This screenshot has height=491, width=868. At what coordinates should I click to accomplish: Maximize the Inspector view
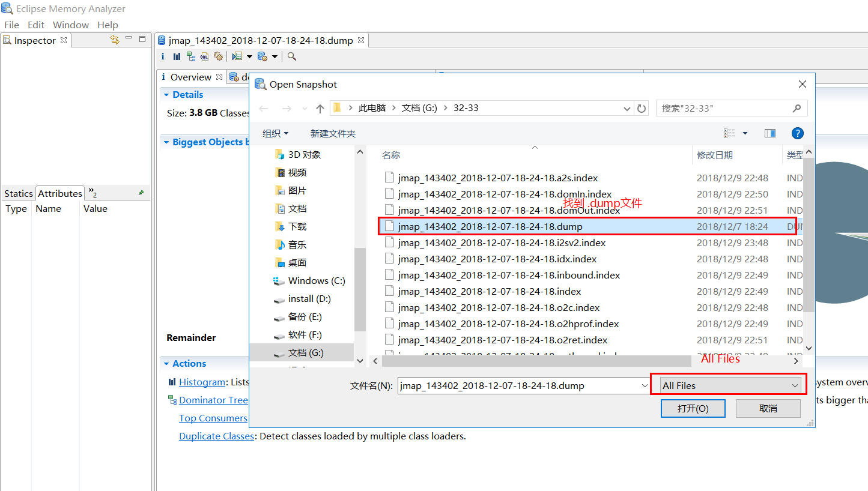(142, 39)
